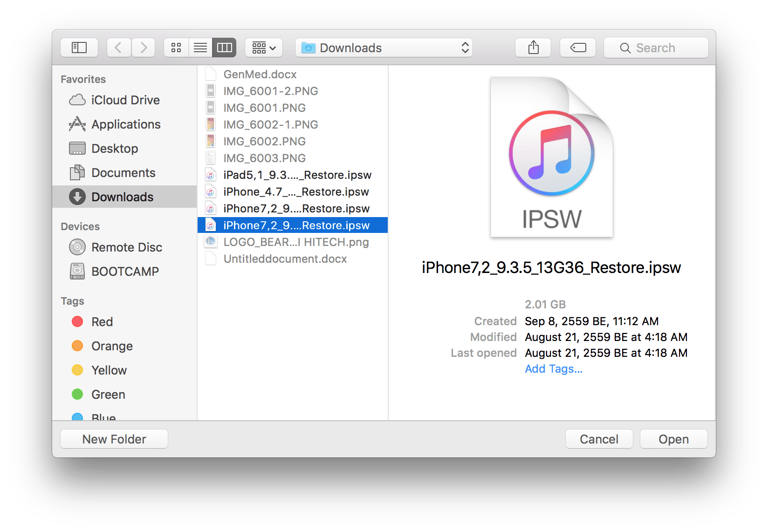Click the LOGO_BEAR png file icon
Screen dimensions: 768x532
211,242
